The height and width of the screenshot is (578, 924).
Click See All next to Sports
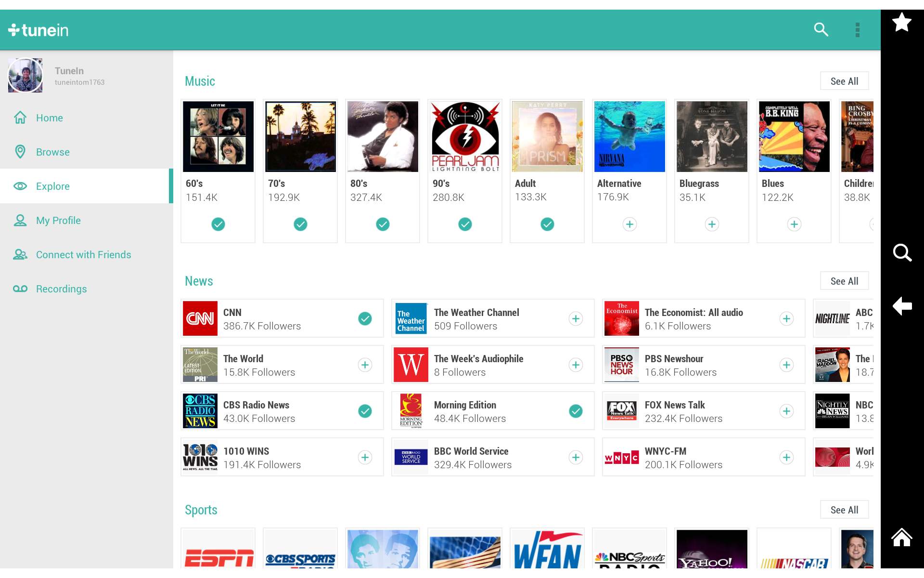point(844,509)
